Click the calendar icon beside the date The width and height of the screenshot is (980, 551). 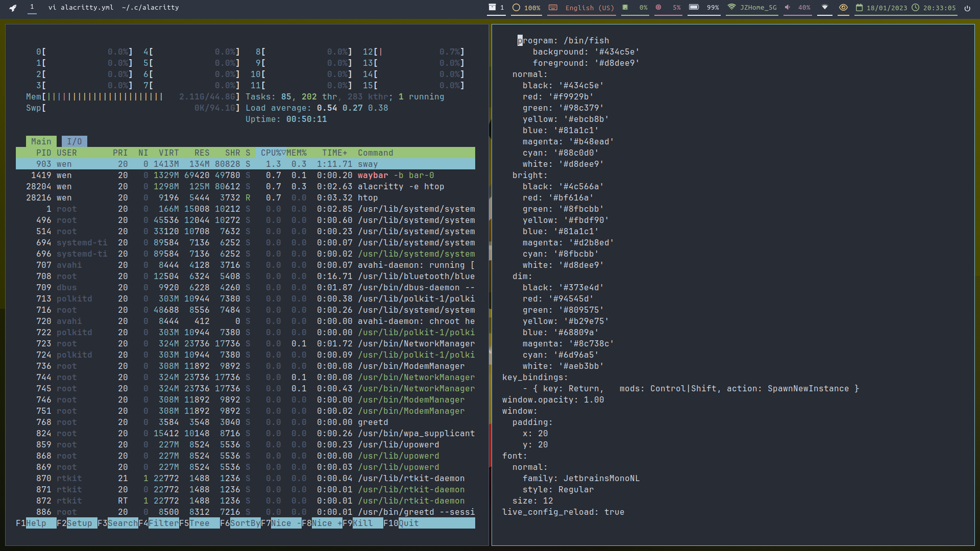(859, 8)
